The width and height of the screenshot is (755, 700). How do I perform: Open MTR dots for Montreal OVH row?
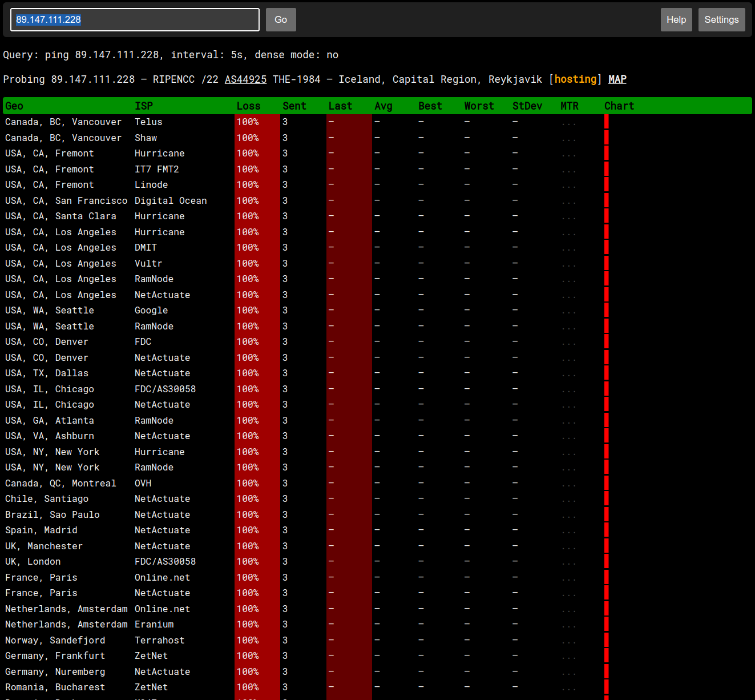(568, 485)
